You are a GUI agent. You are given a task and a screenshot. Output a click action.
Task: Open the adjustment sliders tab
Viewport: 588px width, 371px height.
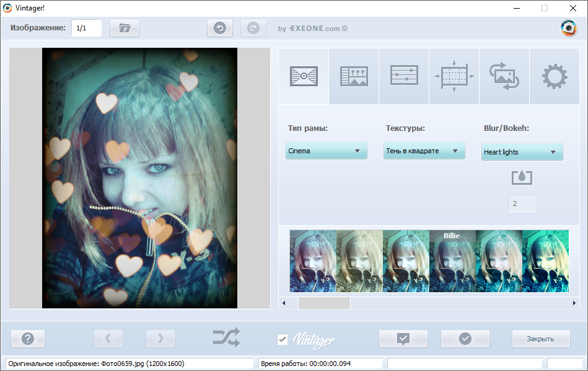(404, 76)
